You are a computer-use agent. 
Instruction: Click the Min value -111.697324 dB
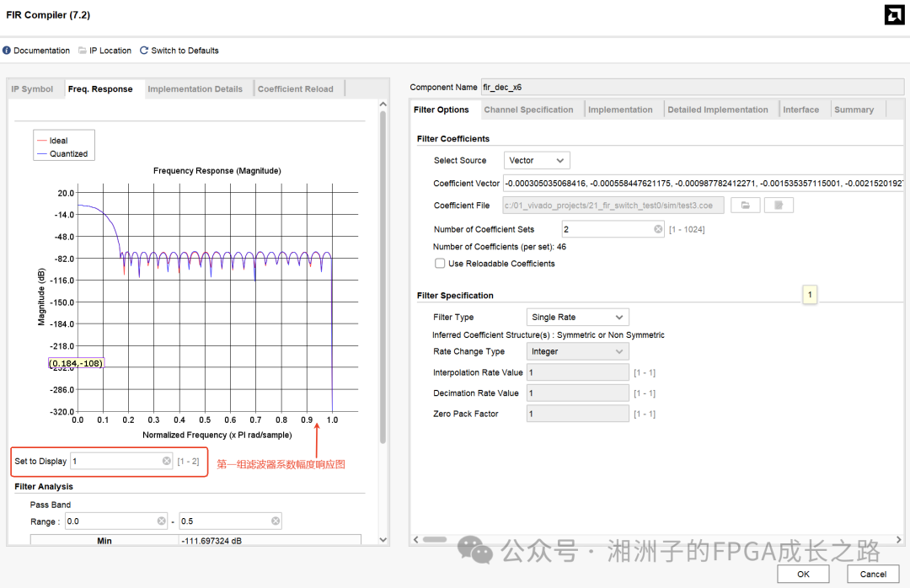[x=211, y=540]
